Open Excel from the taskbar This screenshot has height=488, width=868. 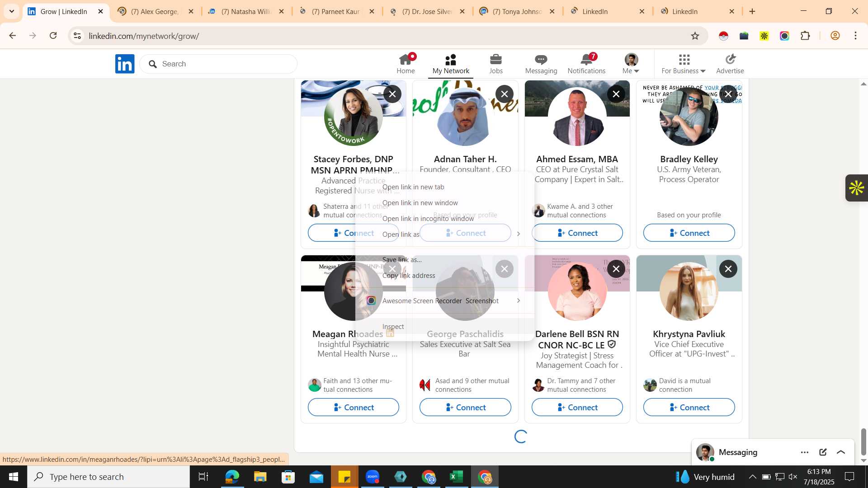[457, 477]
